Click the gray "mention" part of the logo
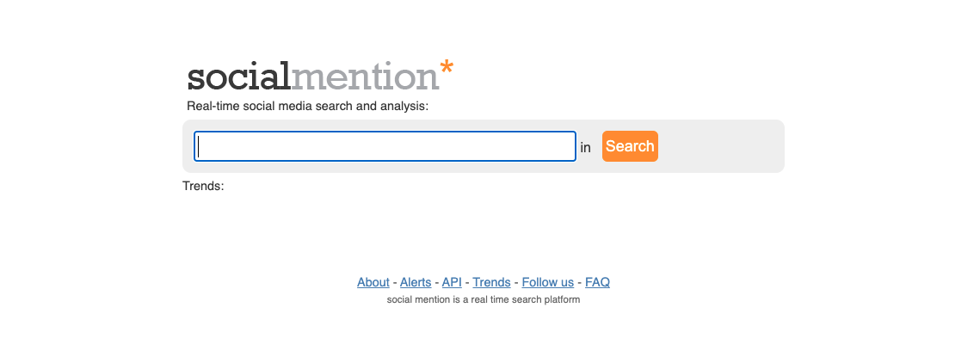 (x=365, y=77)
